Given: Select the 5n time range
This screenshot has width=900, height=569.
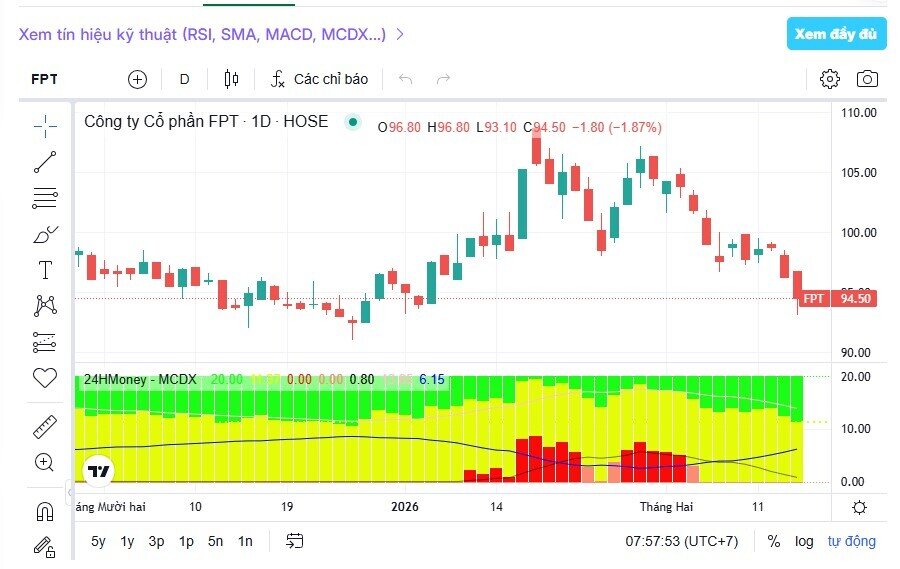Looking at the screenshot, I should pyautogui.click(x=215, y=541).
